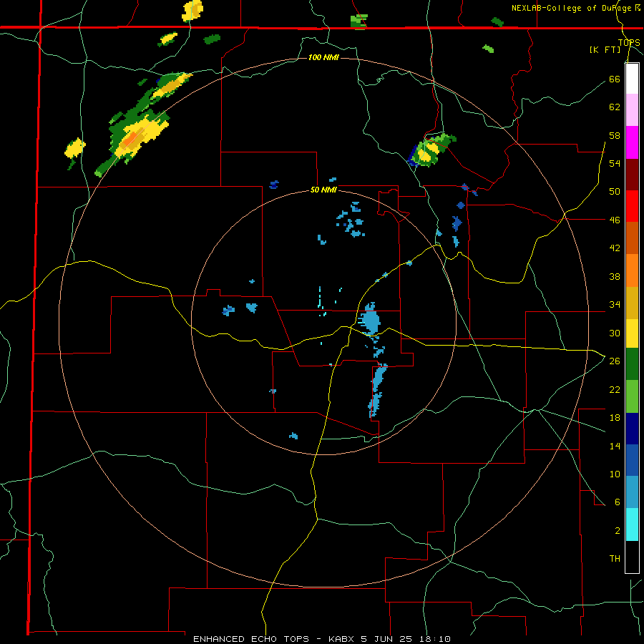This screenshot has height=644, width=644.
Task: Click the '100 NMI' range ring label
Action: pos(323,57)
